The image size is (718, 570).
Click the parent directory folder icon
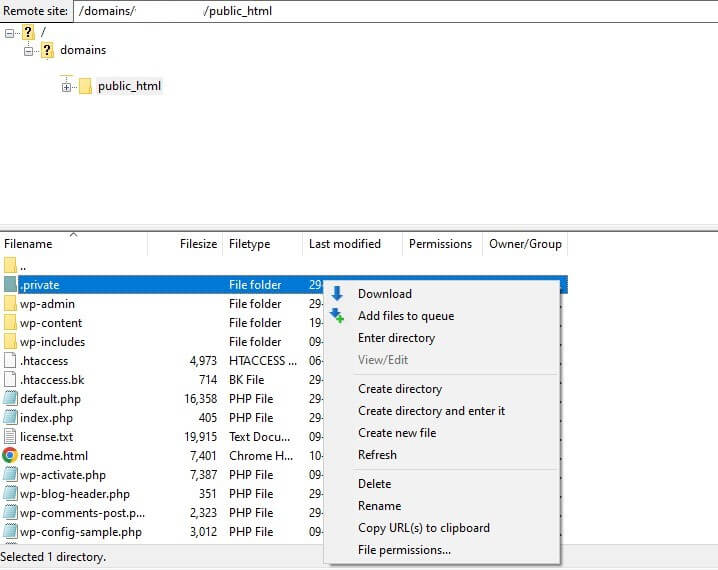[x=10, y=265]
